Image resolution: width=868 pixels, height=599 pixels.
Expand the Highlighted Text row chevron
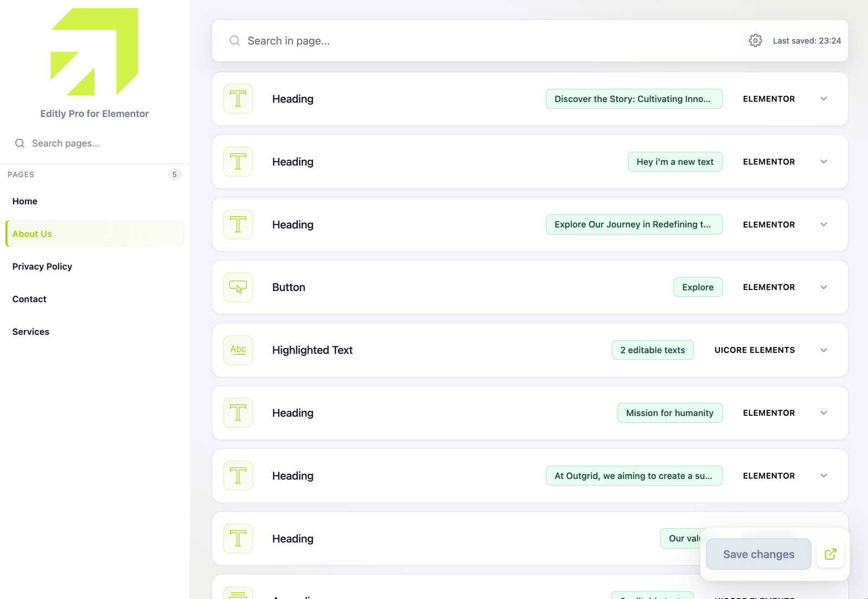pyautogui.click(x=824, y=350)
